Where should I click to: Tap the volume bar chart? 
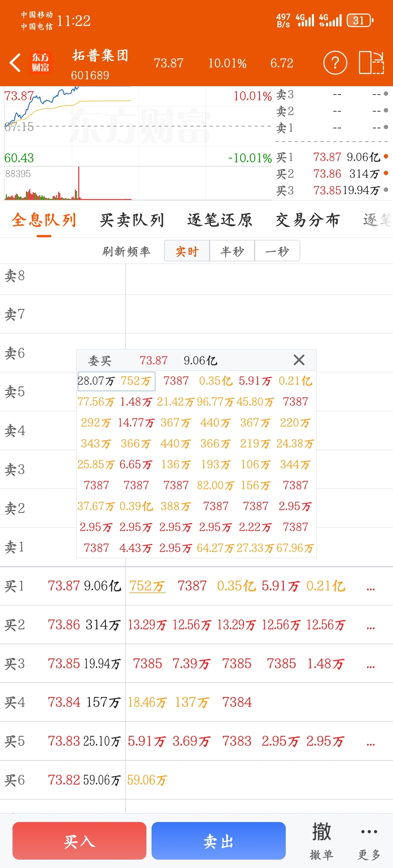click(x=138, y=183)
